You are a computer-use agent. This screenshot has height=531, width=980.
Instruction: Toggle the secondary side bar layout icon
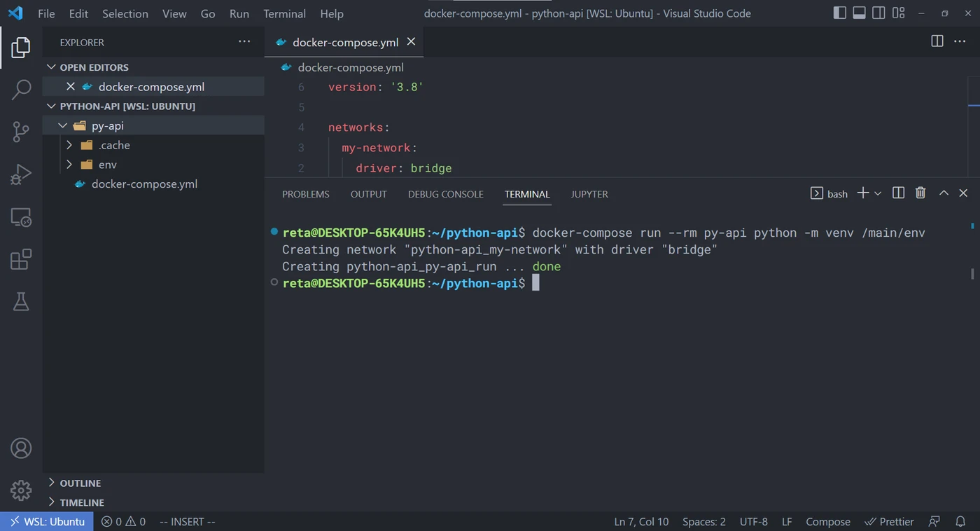point(879,13)
